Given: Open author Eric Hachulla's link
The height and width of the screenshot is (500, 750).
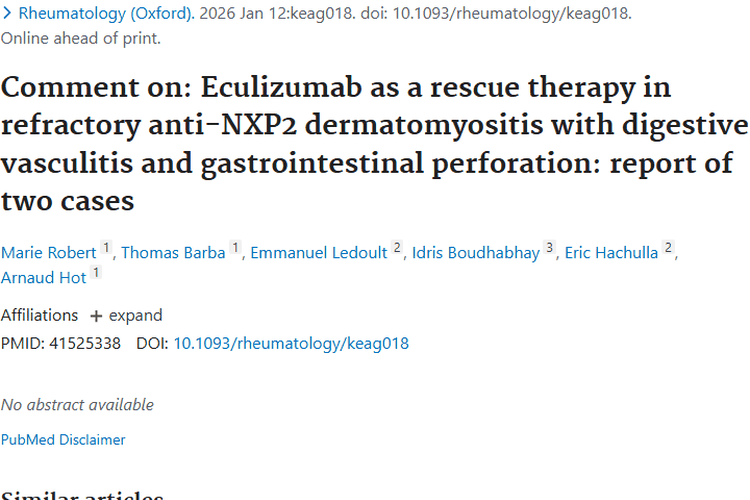Looking at the screenshot, I should 611,252.
